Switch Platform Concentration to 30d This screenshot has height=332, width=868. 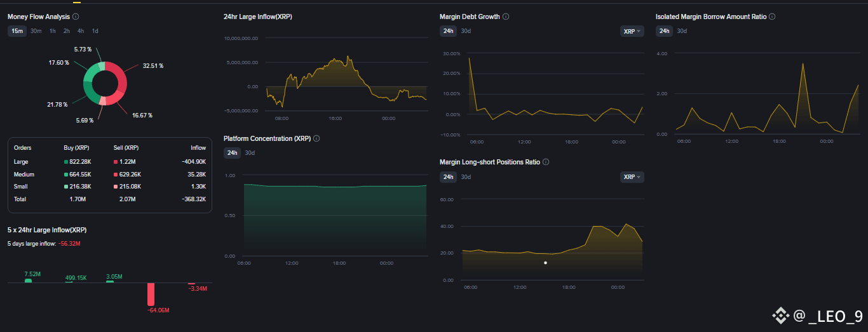coord(250,152)
